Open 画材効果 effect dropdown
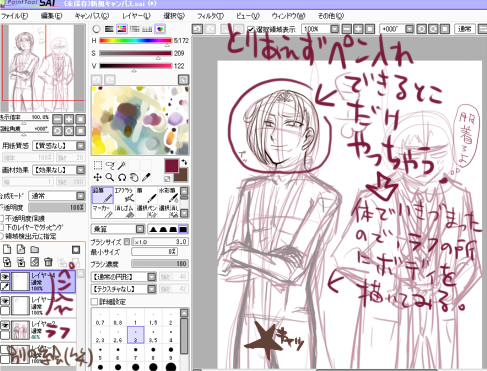This screenshot has width=487, height=371. point(59,170)
